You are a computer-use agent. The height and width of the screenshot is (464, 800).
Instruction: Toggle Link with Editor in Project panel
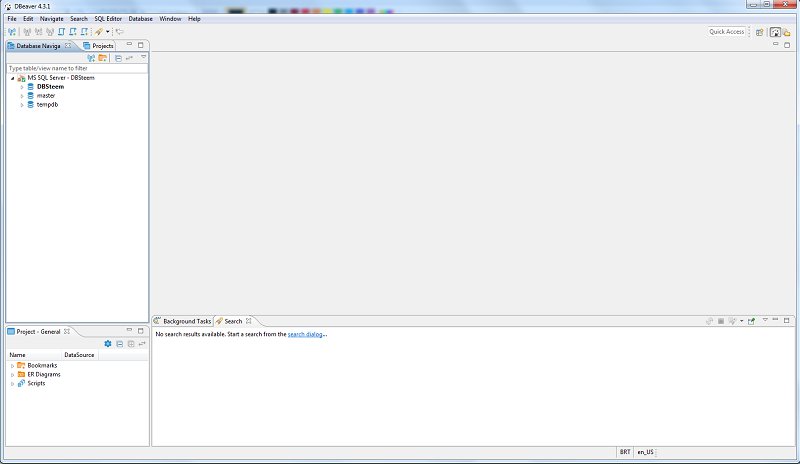click(142, 344)
